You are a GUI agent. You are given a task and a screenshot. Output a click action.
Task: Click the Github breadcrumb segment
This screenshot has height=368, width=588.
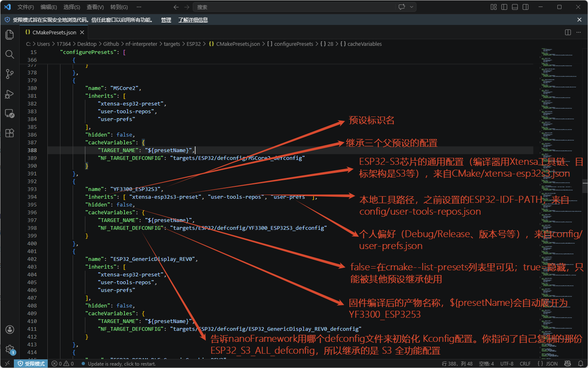pos(111,44)
